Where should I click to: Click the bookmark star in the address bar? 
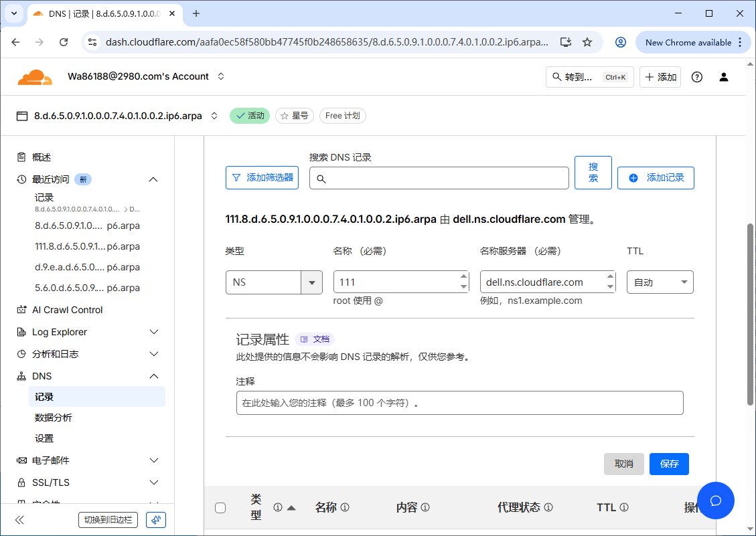coord(587,41)
